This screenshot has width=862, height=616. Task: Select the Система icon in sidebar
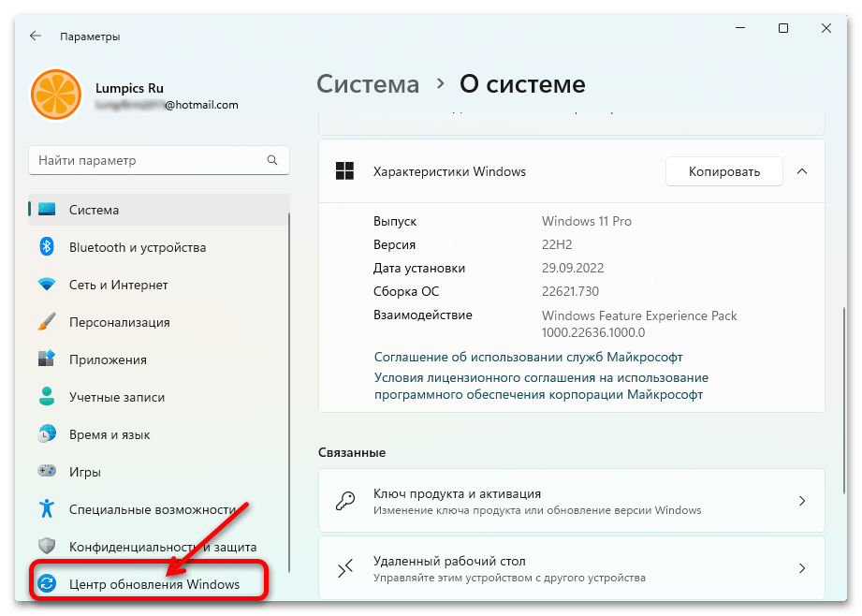pyautogui.click(x=47, y=210)
